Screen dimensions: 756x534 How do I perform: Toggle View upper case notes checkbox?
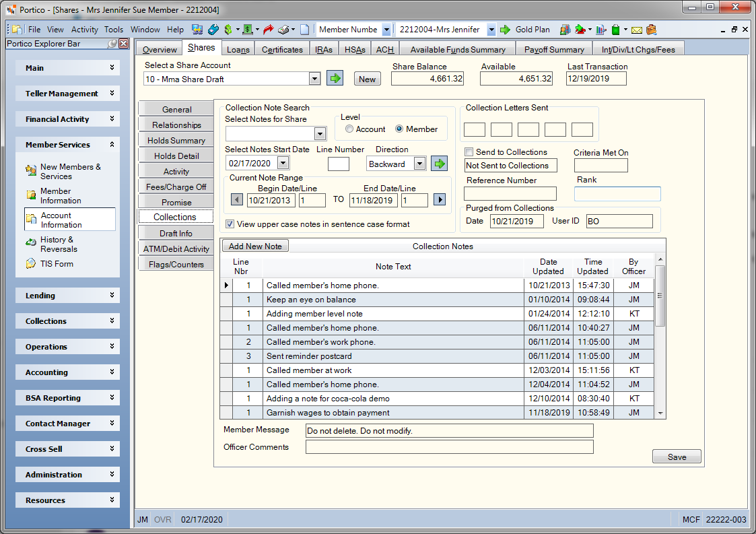coord(230,224)
